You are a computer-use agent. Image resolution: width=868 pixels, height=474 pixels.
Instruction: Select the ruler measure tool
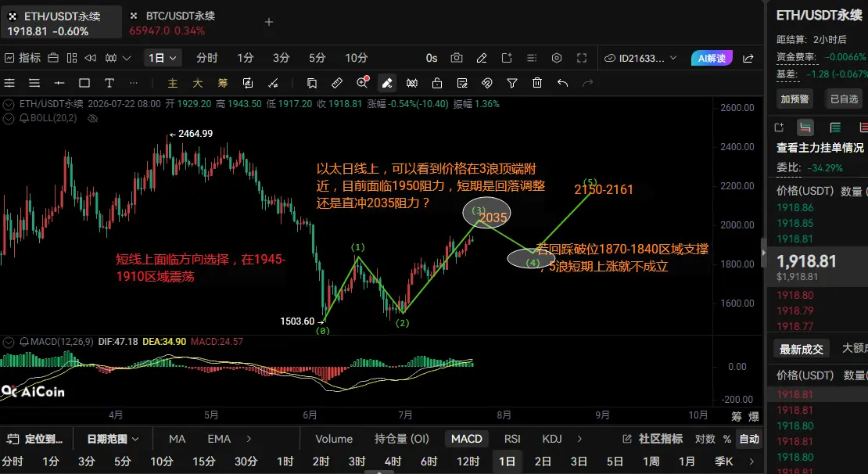click(x=336, y=83)
